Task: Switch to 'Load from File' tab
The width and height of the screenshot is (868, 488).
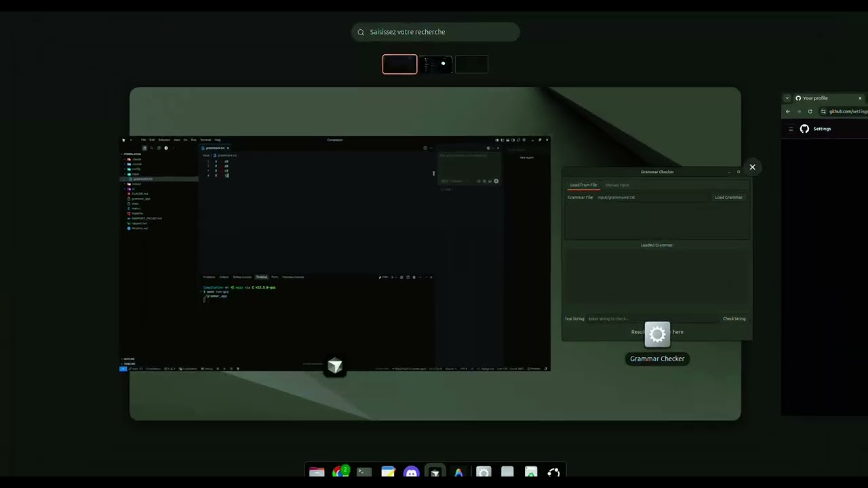Action: pos(583,185)
